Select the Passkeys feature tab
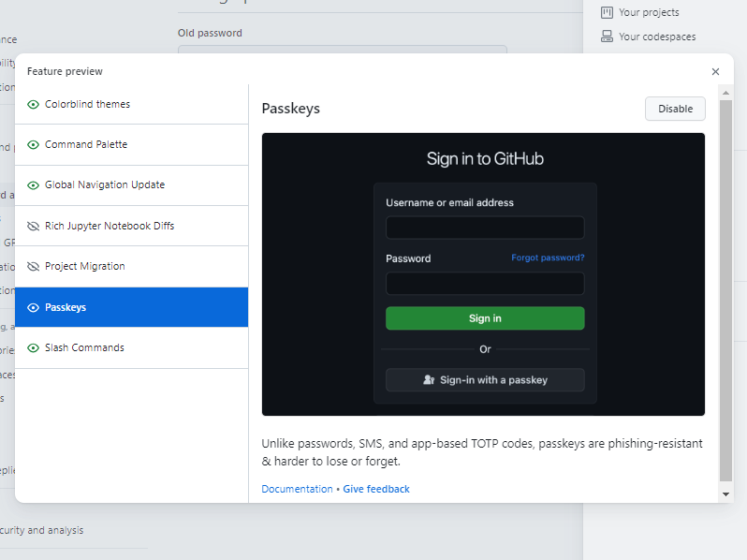Image resolution: width=747 pixels, height=560 pixels. pos(131,307)
